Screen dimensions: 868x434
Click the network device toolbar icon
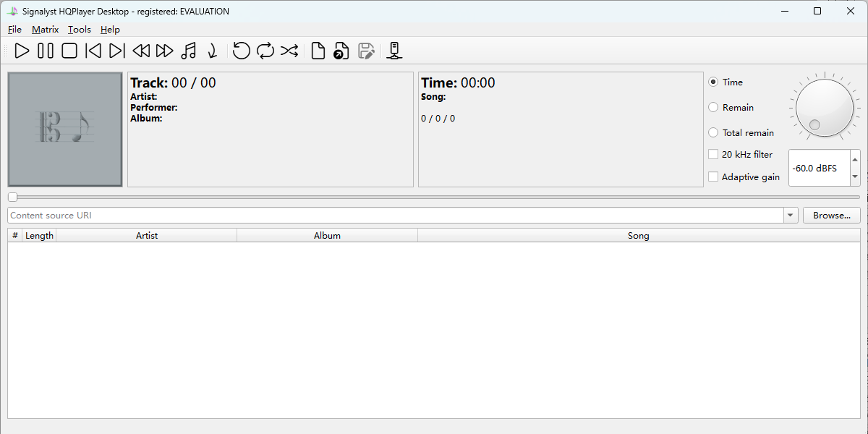[x=394, y=51]
